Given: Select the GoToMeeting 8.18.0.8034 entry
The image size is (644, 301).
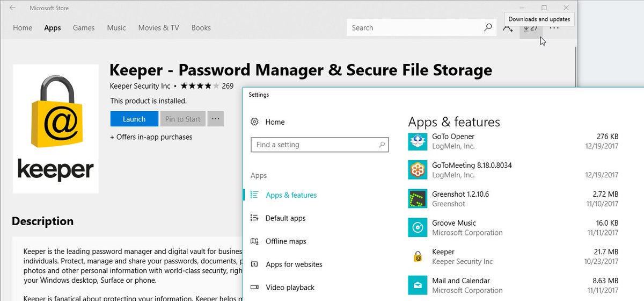Looking at the screenshot, I should click(472, 166).
